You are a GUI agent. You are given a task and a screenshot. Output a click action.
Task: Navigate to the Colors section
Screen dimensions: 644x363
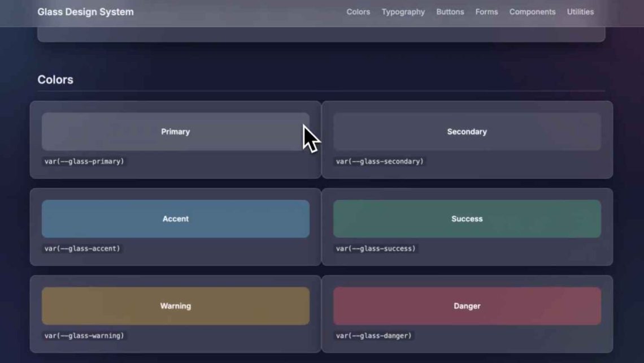click(358, 11)
